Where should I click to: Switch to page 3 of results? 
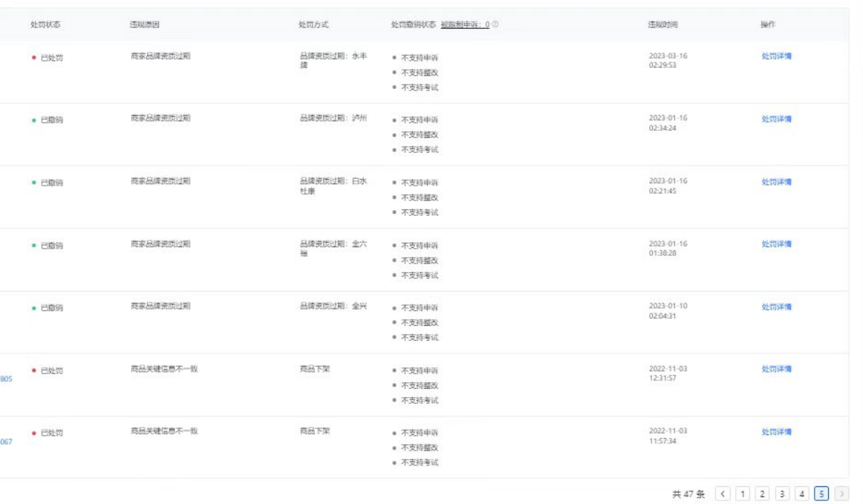pyautogui.click(x=782, y=494)
